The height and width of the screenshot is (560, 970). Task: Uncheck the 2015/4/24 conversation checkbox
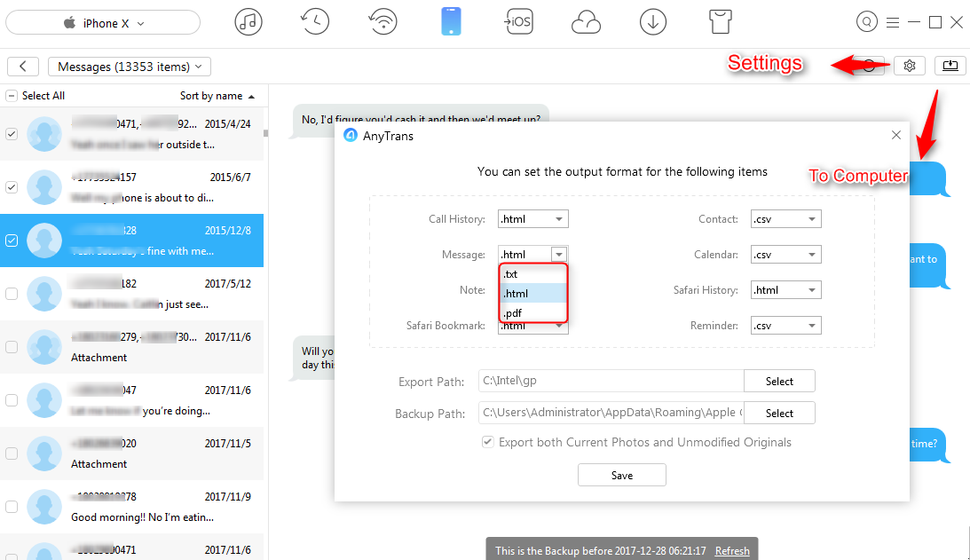(12, 134)
